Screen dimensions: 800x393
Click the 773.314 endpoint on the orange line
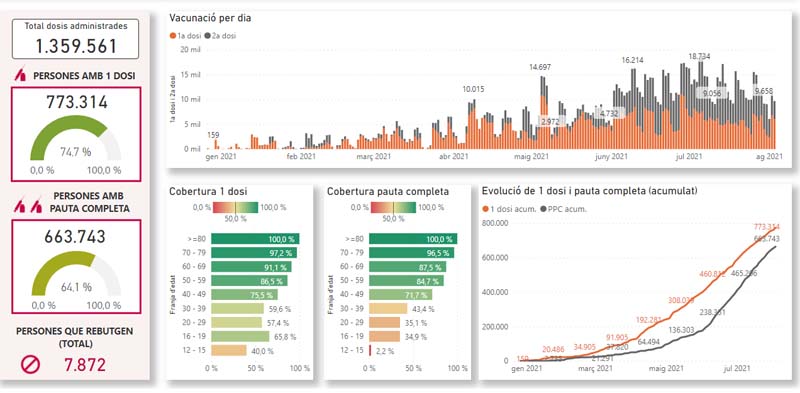779,228
